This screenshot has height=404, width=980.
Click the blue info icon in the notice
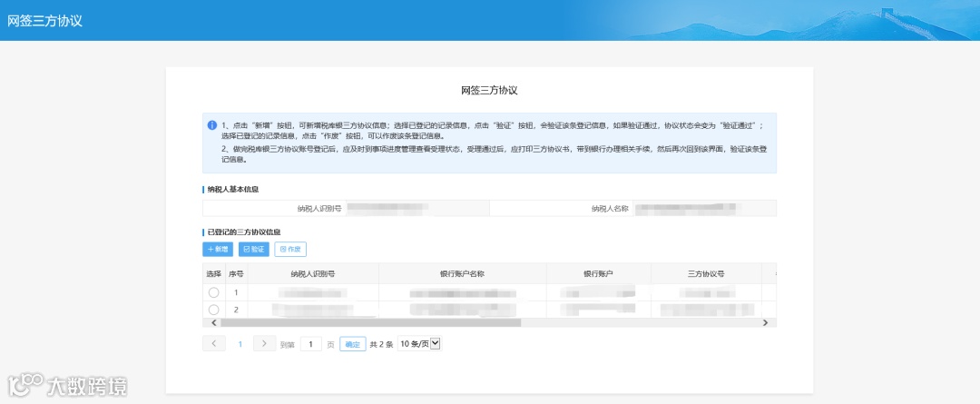coord(212,125)
